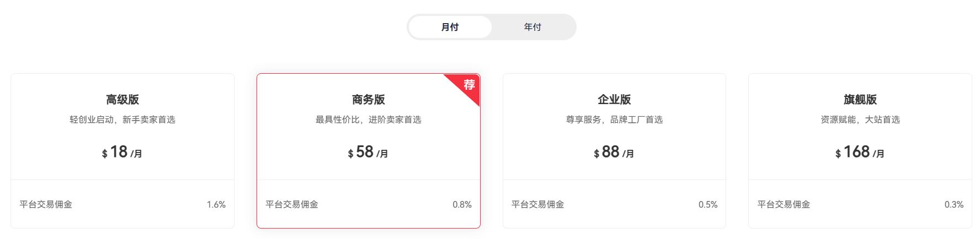This screenshot has height=239, width=980.
Task: Click the 0.3% commission rate value
Action: pyautogui.click(x=954, y=204)
